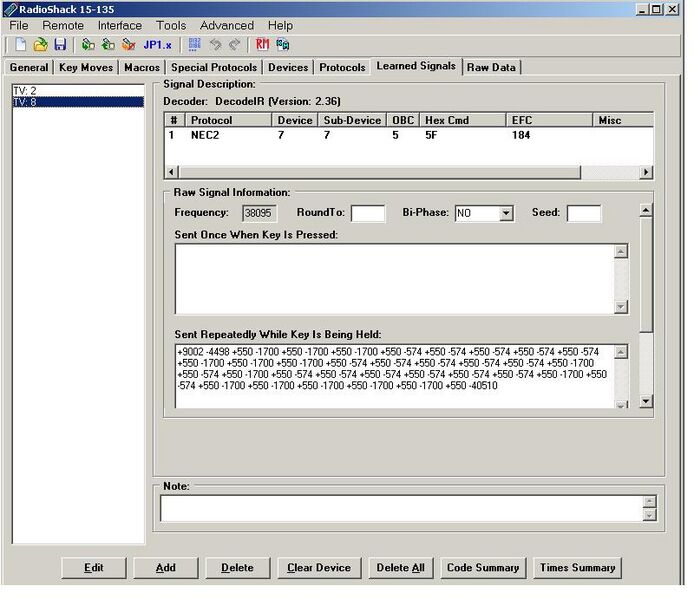The height and width of the screenshot is (599, 694).
Task: Open the Remote menu
Action: [63, 26]
